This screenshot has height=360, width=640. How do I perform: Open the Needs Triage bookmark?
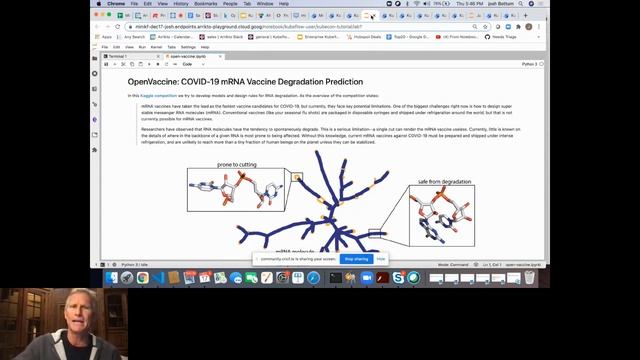point(501,37)
